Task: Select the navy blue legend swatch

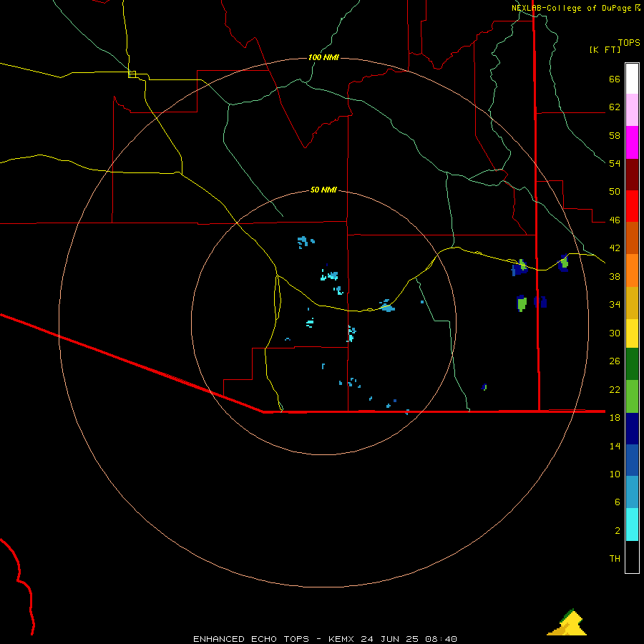Action: [x=632, y=429]
